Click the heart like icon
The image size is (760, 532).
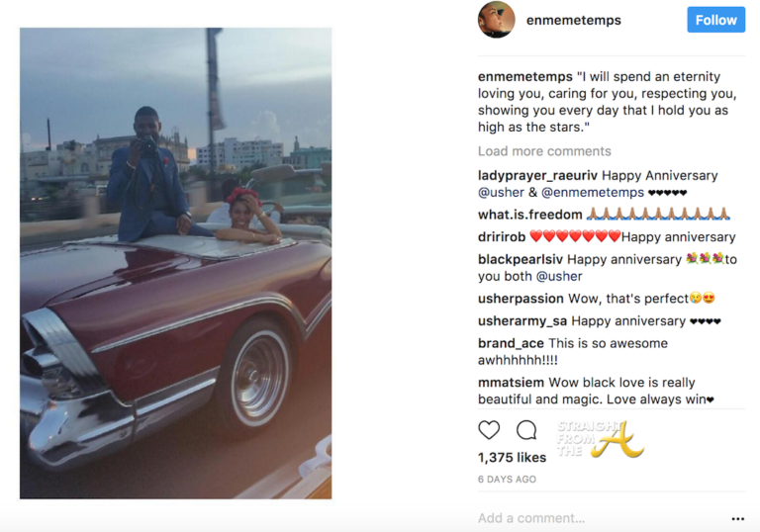[489, 430]
